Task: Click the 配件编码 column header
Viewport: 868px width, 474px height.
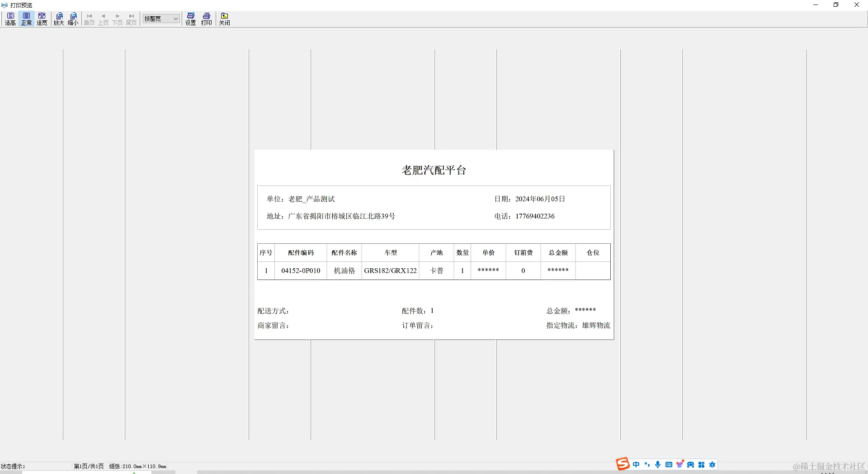Action: pos(301,253)
